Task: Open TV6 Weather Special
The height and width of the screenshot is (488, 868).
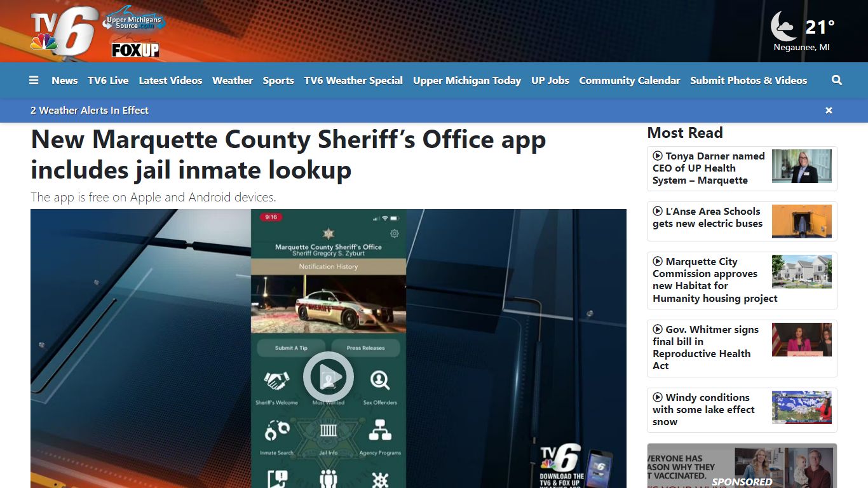Action: [353, 80]
